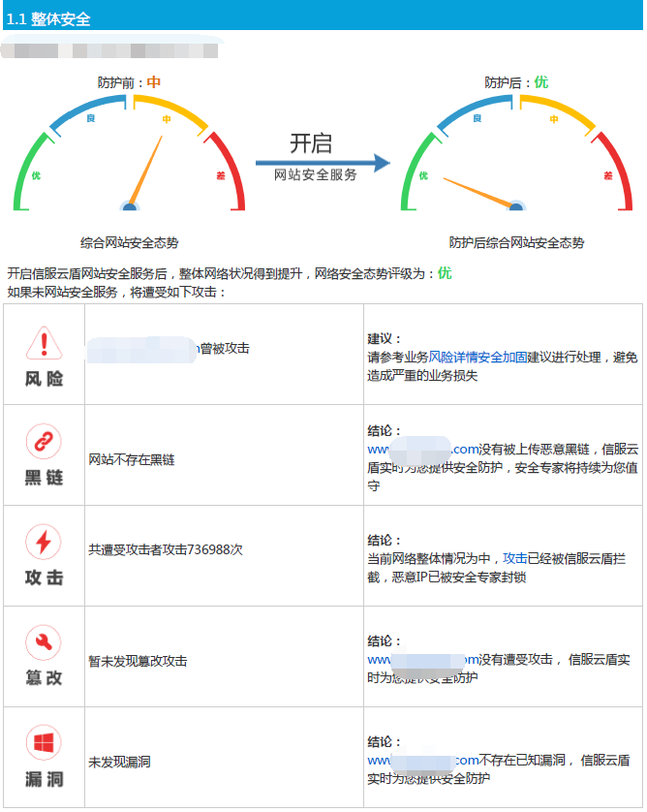Click the needle pivot of the 防护后 gauge
The width and height of the screenshot is (647, 812).
coord(516,206)
